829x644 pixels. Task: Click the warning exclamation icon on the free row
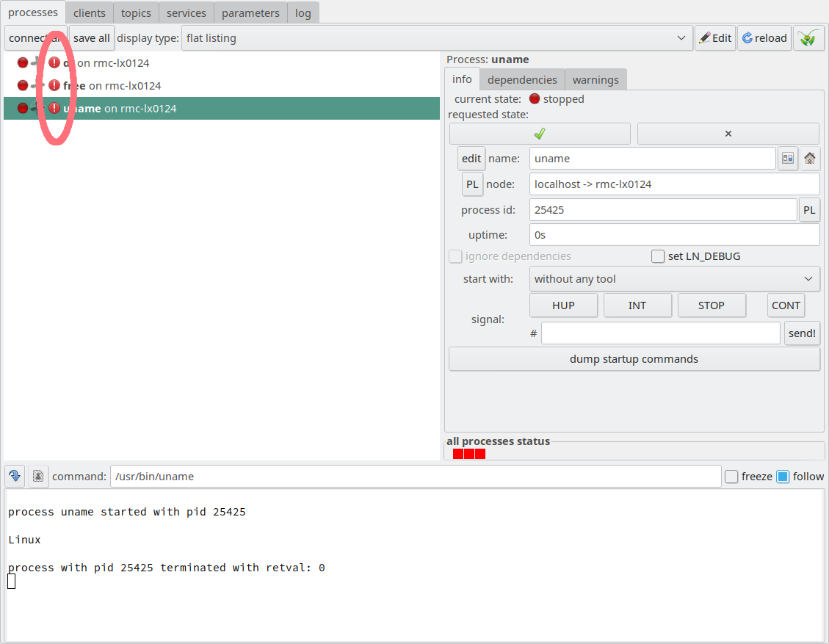(x=54, y=85)
